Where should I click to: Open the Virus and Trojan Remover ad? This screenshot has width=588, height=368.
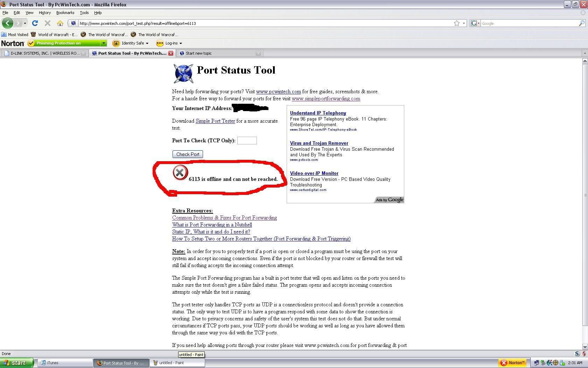[x=319, y=143]
